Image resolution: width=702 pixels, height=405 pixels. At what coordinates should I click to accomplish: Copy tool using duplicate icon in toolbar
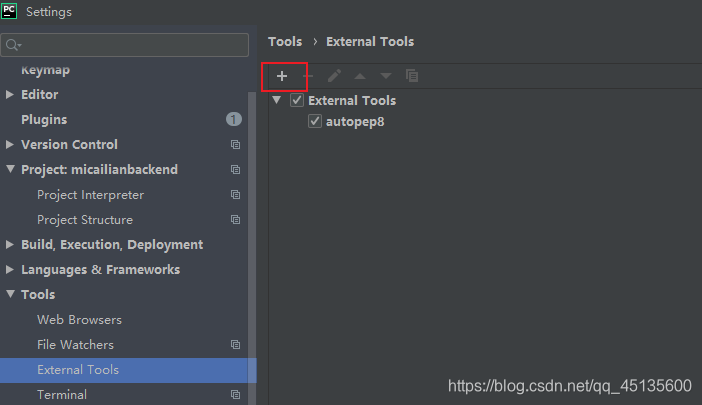[412, 76]
